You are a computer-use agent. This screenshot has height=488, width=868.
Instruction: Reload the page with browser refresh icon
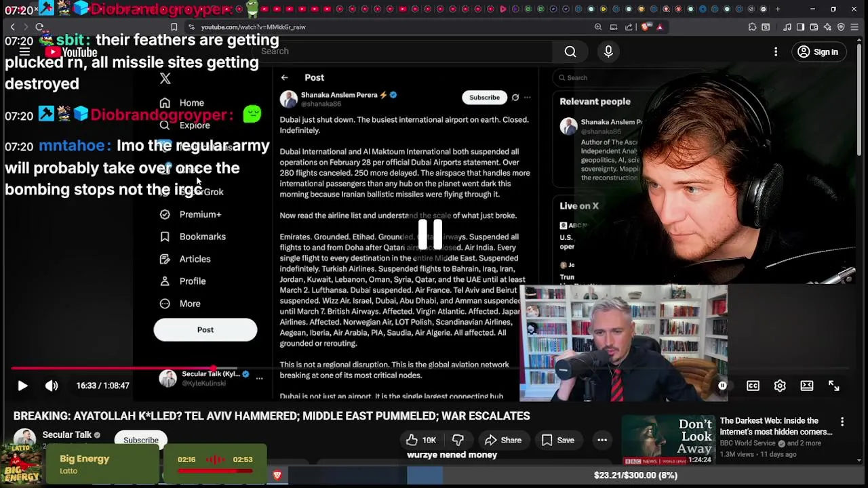(x=39, y=27)
